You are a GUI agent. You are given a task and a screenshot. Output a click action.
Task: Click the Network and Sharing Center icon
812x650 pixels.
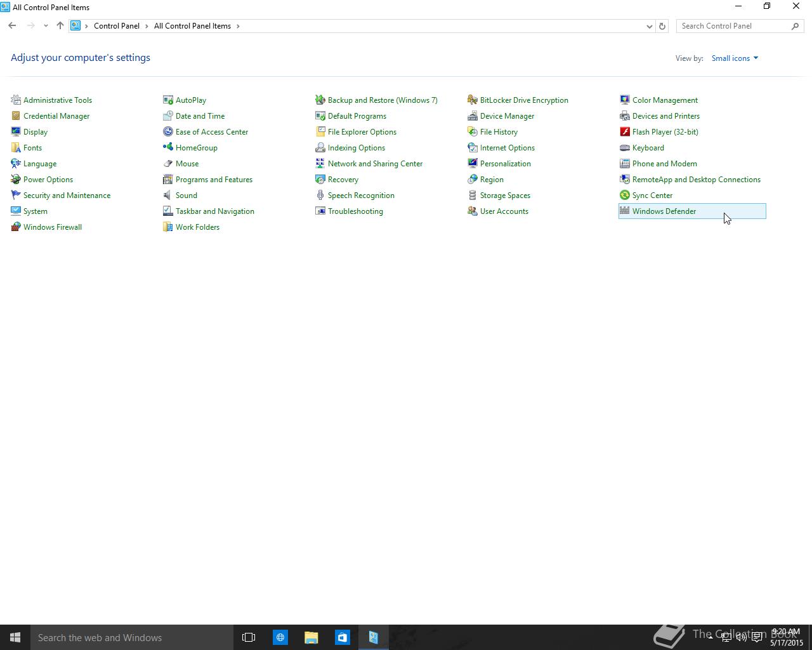click(x=320, y=163)
